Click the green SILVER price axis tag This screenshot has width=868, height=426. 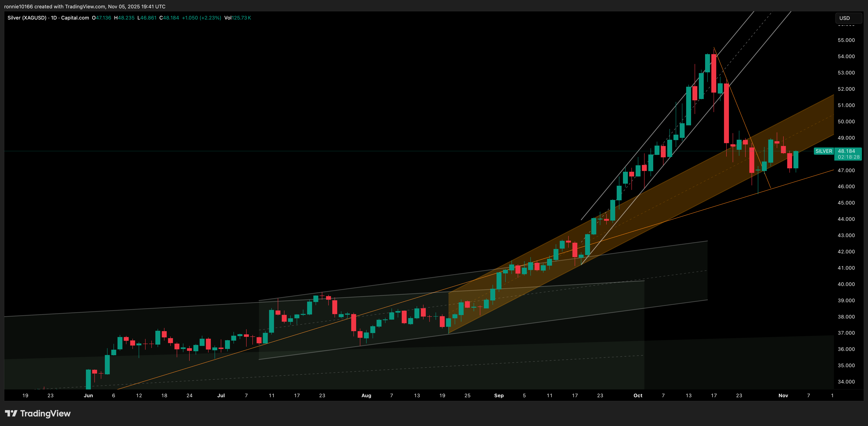click(824, 151)
